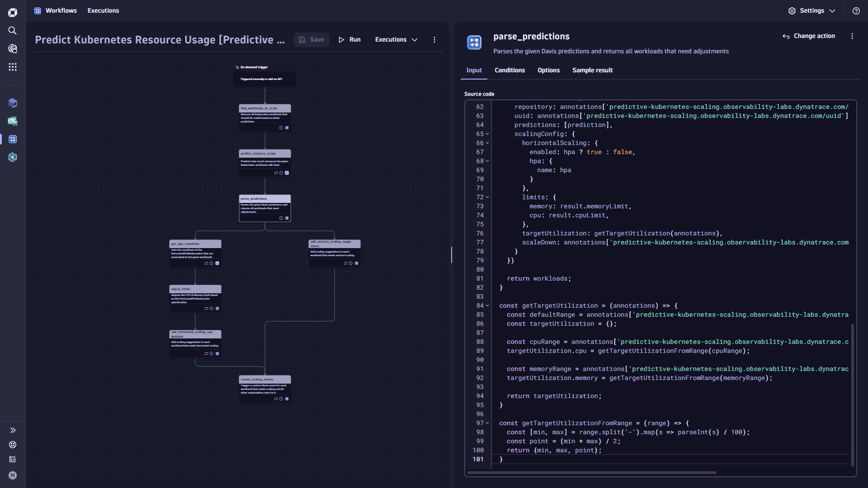Image resolution: width=868 pixels, height=488 pixels.
Task: Open the support lifebuoy icon
Action: 13,445
